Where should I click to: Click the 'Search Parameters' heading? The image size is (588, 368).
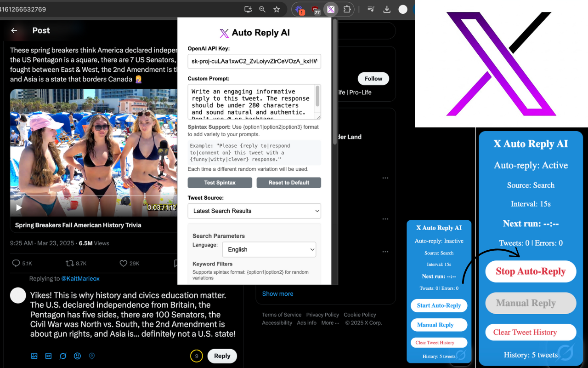click(x=219, y=236)
